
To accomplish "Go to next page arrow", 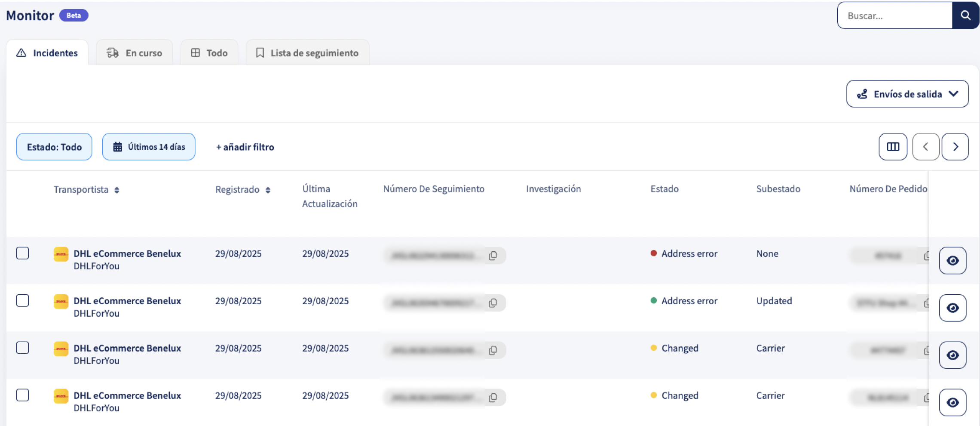I will 955,147.
